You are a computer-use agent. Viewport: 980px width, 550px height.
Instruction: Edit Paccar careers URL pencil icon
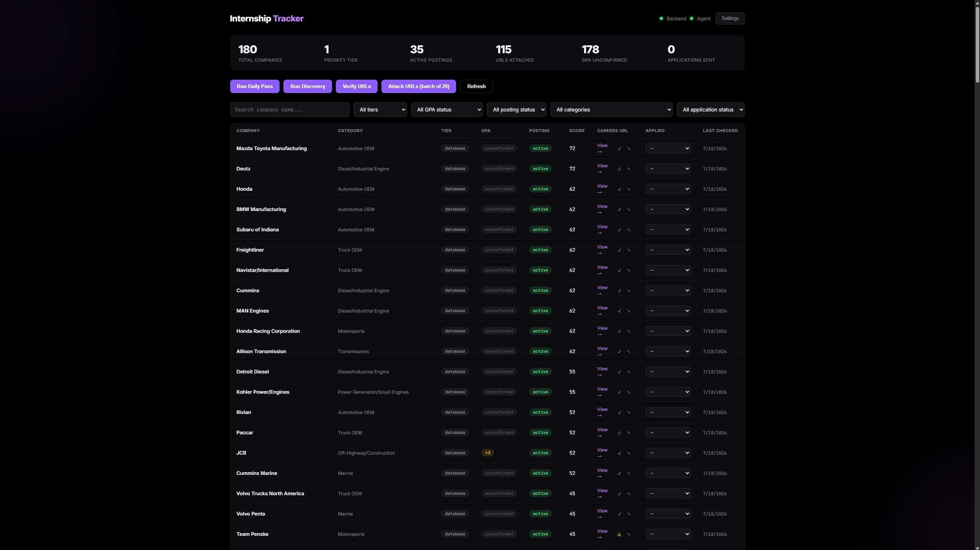628,433
